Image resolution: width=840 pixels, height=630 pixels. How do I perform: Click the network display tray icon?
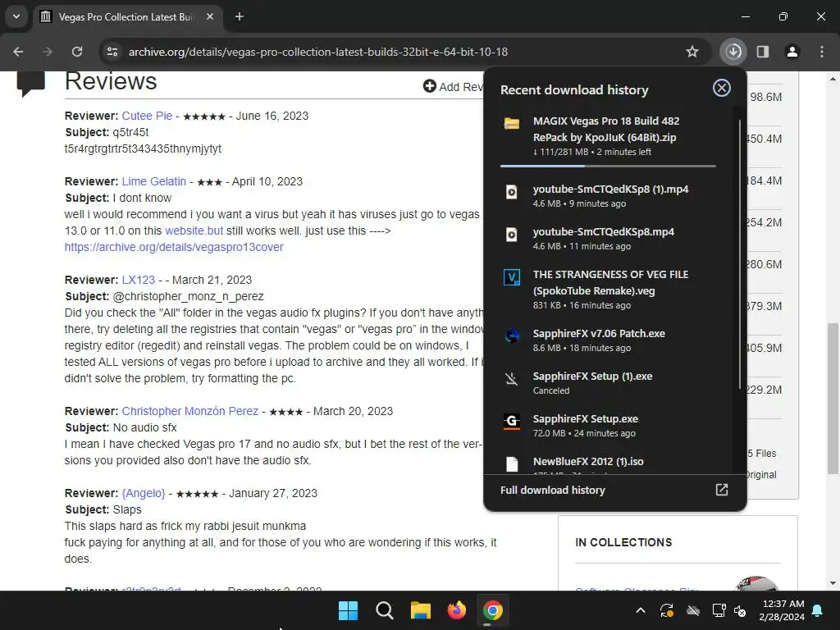point(719,610)
